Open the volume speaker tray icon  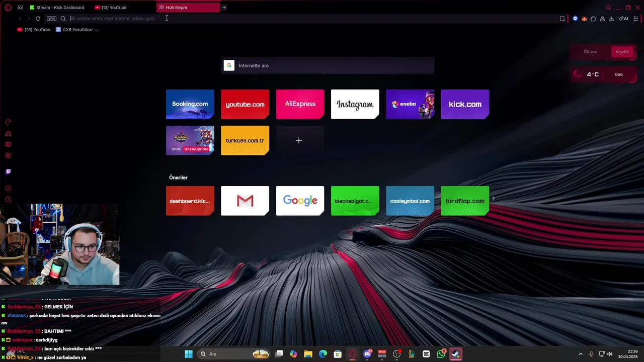coord(610,354)
